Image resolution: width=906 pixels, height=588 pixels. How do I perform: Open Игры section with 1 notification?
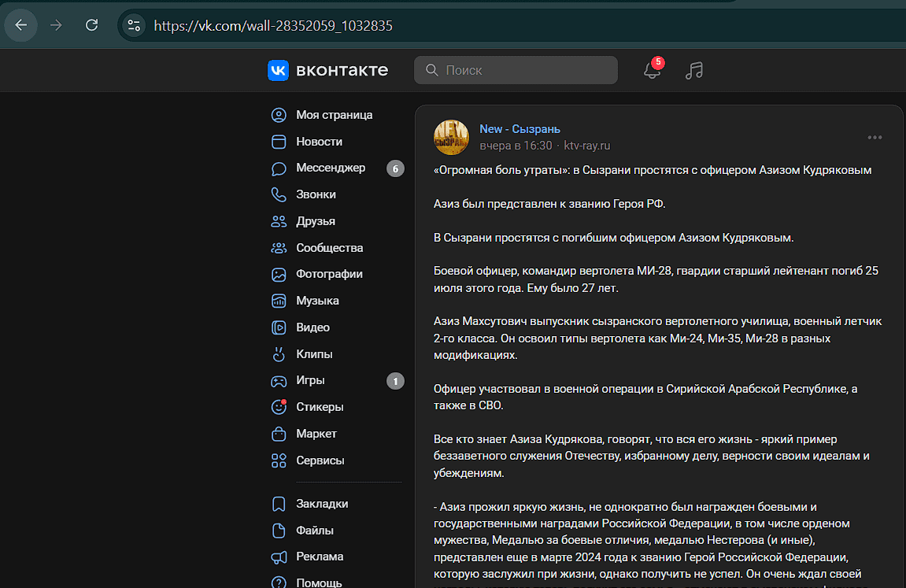pyautogui.click(x=310, y=380)
